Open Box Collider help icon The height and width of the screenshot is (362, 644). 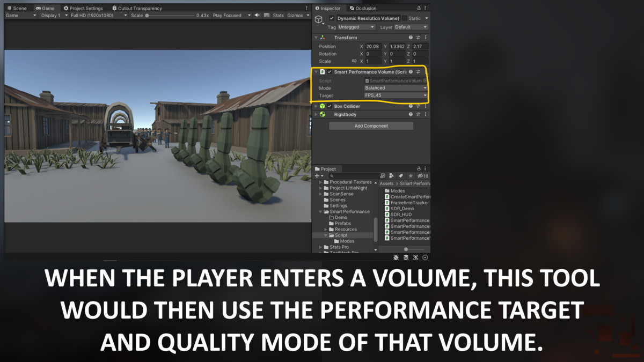[x=411, y=106]
